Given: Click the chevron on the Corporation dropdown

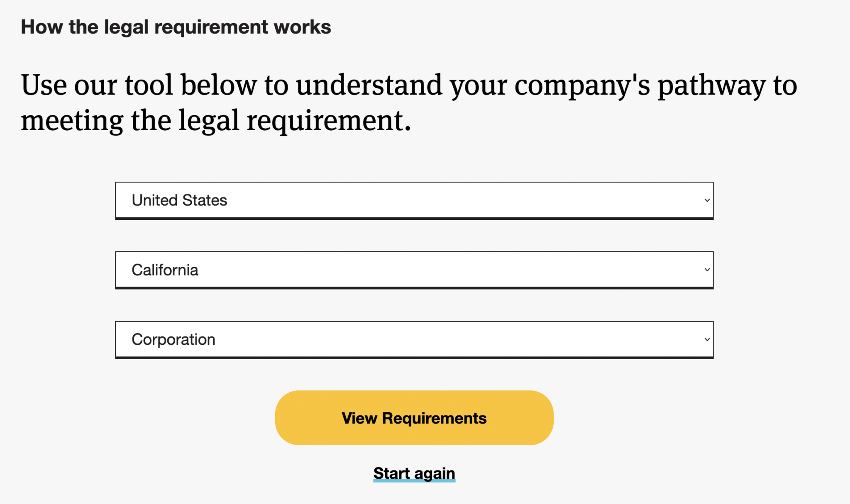Looking at the screenshot, I should click(x=707, y=339).
